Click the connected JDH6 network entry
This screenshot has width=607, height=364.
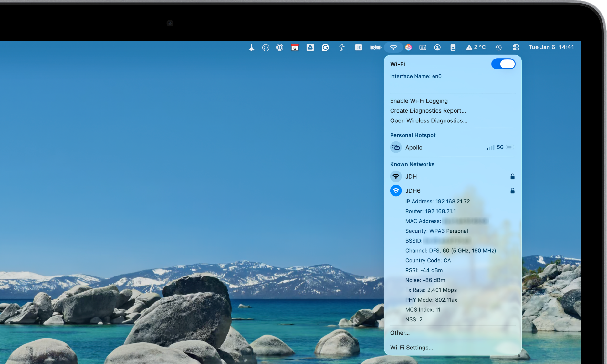pyautogui.click(x=413, y=191)
